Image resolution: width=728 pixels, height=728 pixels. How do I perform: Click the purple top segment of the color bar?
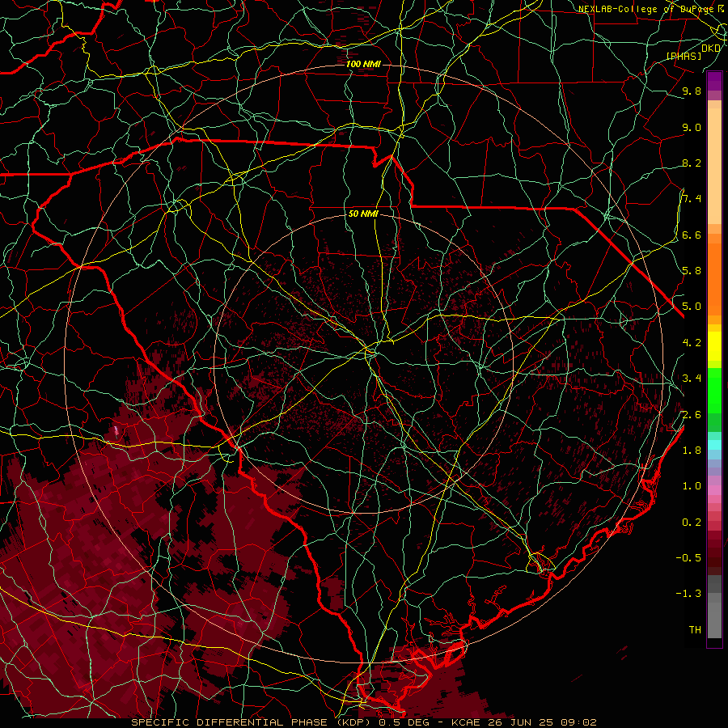pyautogui.click(x=714, y=81)
